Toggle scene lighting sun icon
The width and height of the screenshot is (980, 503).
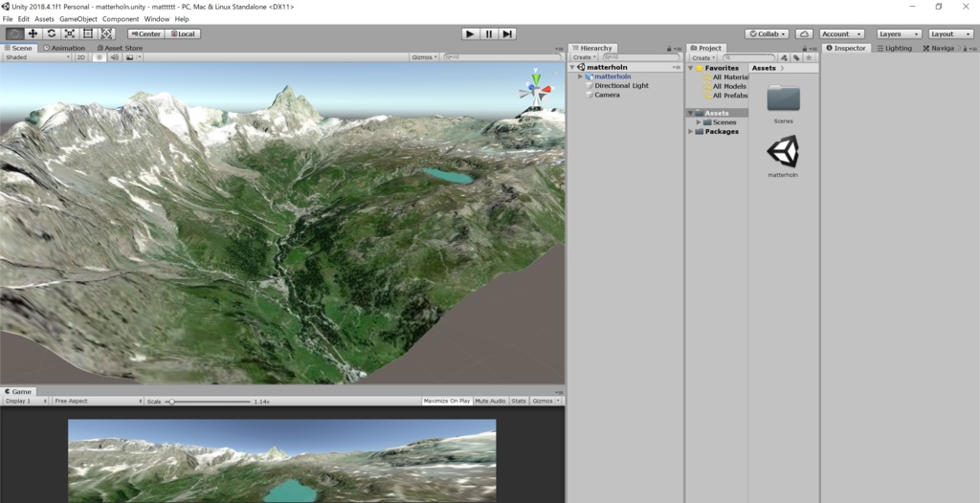(x=99, y=56)
